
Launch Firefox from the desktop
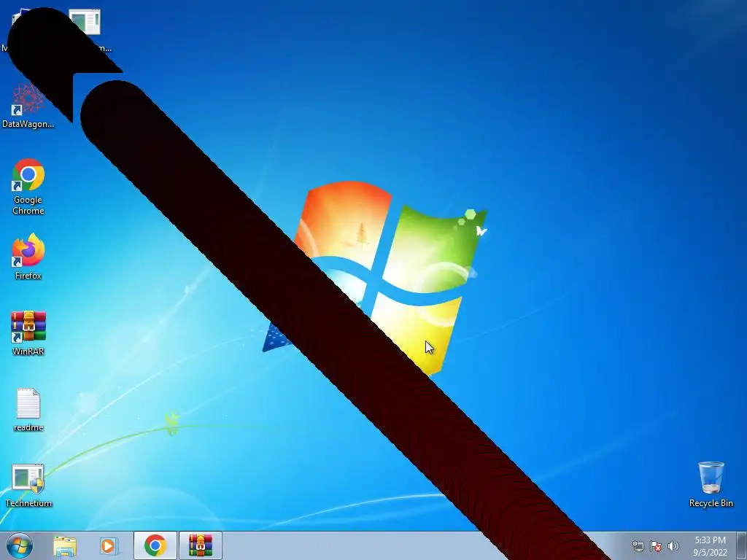(x=28, y=256)
